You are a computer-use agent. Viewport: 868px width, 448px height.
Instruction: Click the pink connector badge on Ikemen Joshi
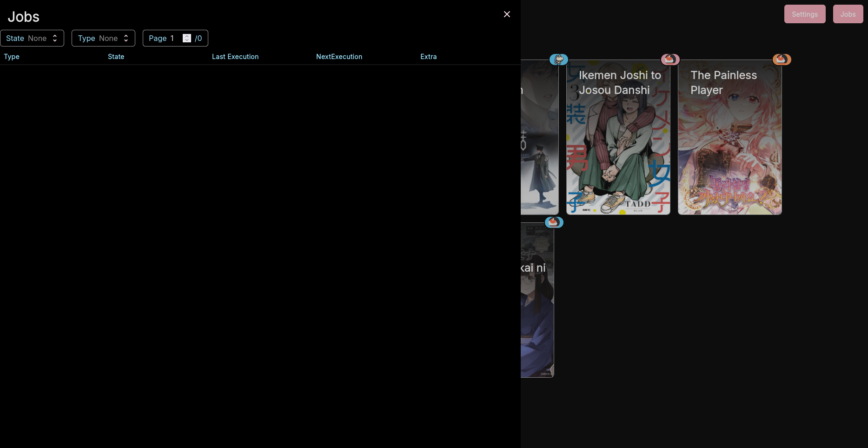point(670,59)
